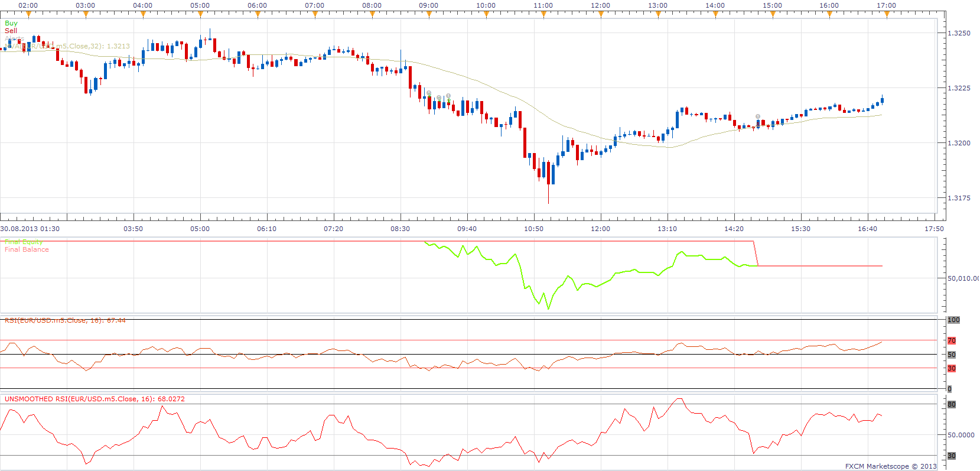Click the 30 level in Unsmoothed RSI panel
Image resolution: width=980 pixels, height=471 pixels.
952,456
